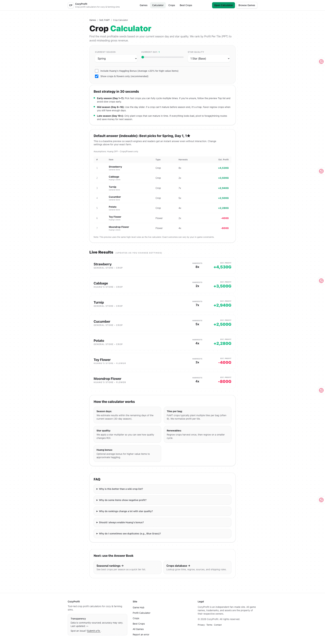Image resolution: width=325 pixels, height=644 pixels.
Task: Click the Open Calculator button
Action: pyautogui.click(x=223, y=5)
